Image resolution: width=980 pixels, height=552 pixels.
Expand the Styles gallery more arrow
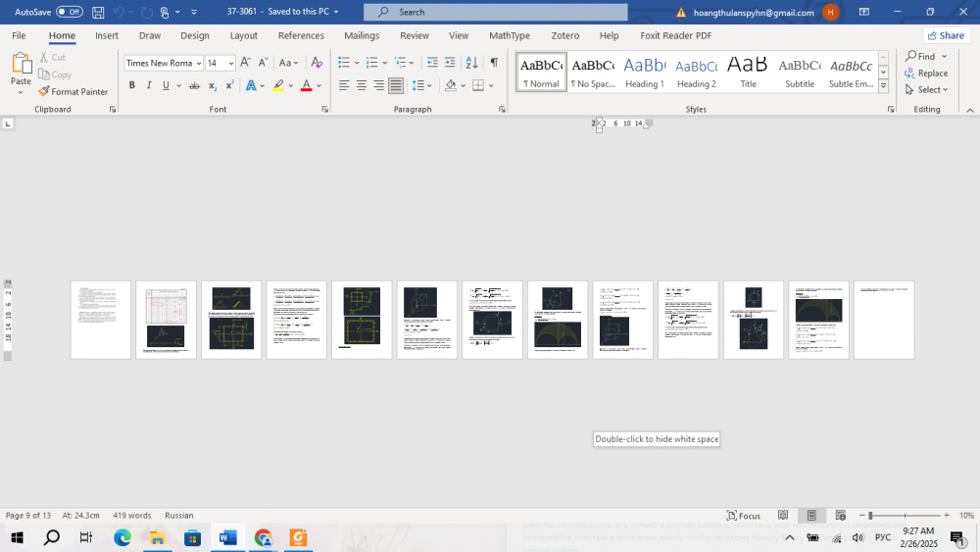[883, 86]
